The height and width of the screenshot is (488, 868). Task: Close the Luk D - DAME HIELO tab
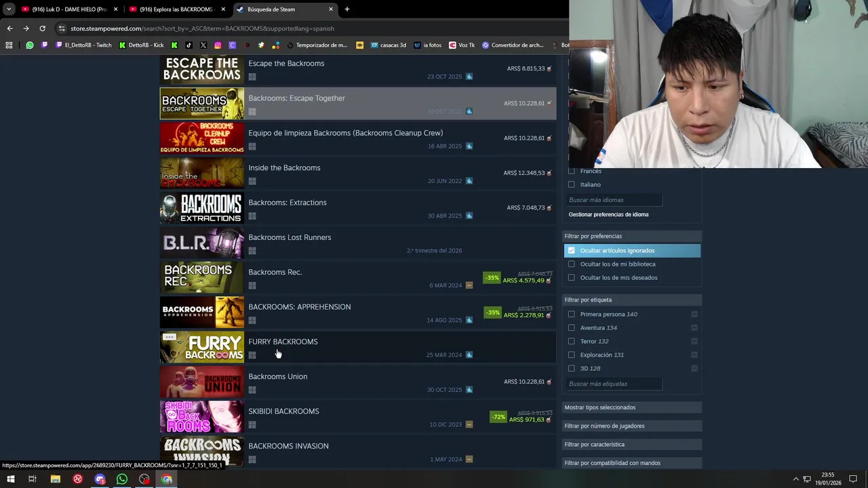point(116,9)
